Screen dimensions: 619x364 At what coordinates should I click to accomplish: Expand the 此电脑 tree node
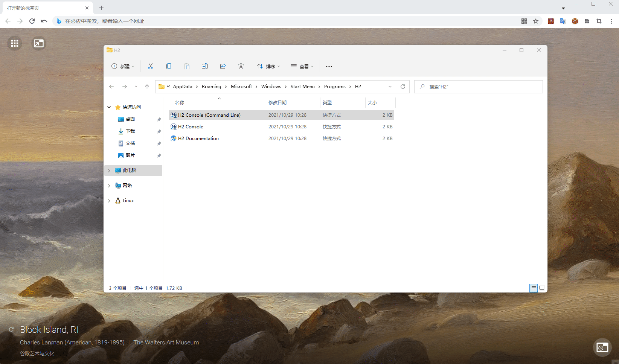coord(109,171)
